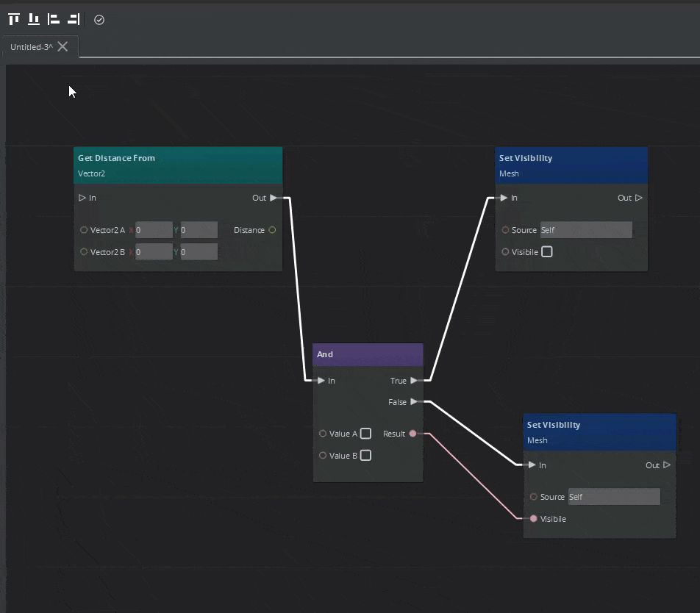Click the pink Result output port
700x613 pixels.
tap(413, 434)
